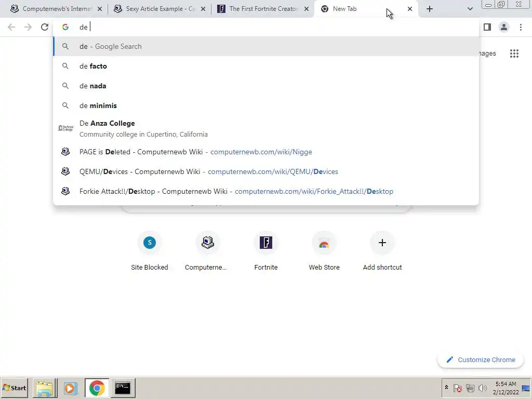Open the Site Blocked shortcut
The height and width of the screenshot is (399, 532).
[x=150, y=251]
